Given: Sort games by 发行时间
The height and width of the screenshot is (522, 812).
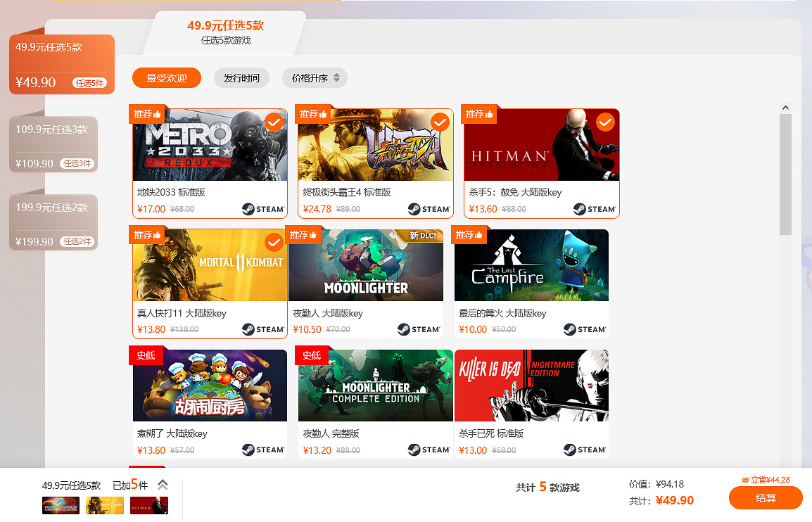Looking at the screenshot, I should click(241, 78).
